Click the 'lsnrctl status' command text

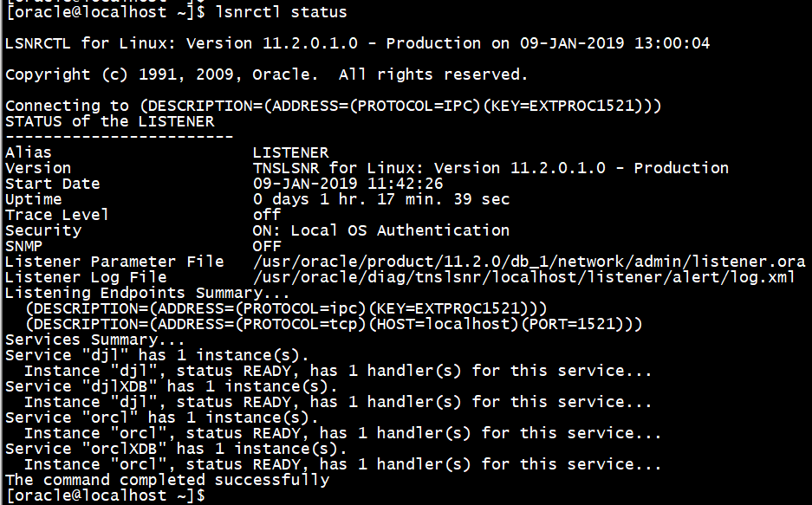(281, 12)
